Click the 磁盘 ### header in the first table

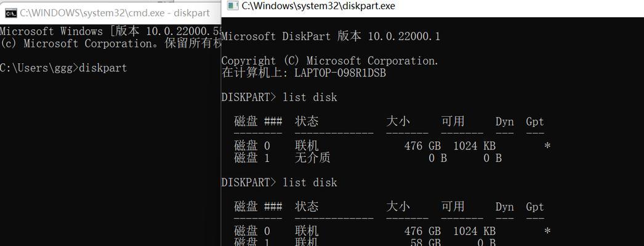click(x=258, y=122)
